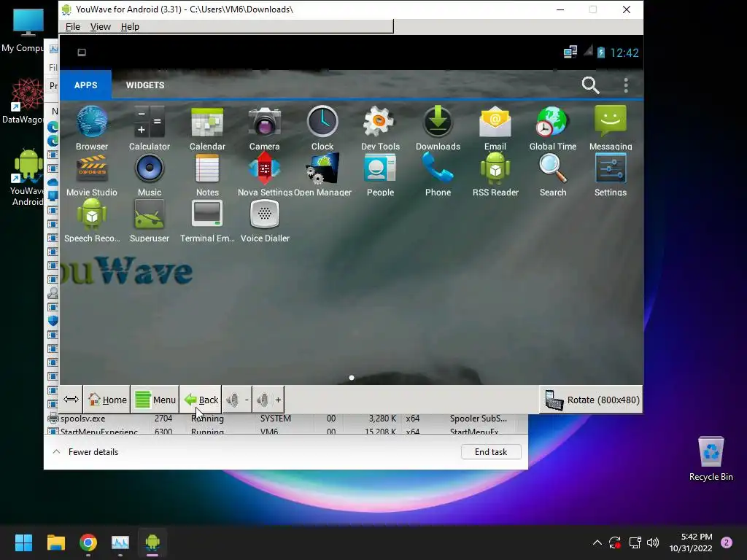Screen dimensions: 747x560
Task: Open the Superuser app
Action: point(149,220)
